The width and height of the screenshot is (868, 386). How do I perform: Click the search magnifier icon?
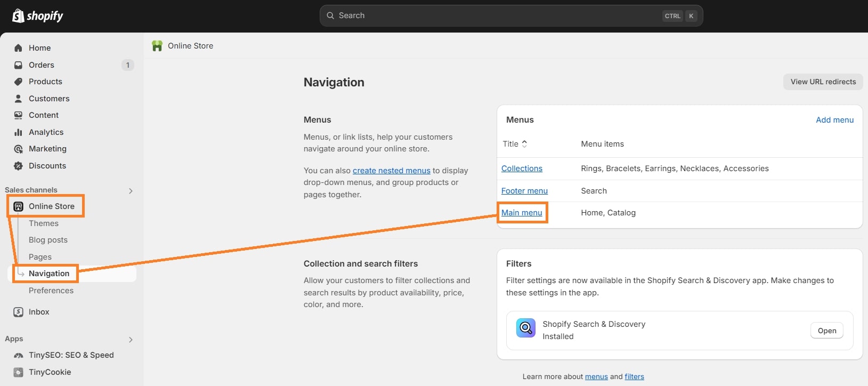330,15
